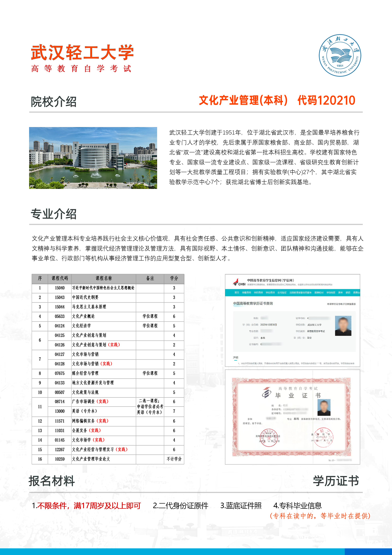The image size is (392, 555).
Task: Click the 高等教育自学考试 subtitle
Action: pyautogui.click(x=81, y=69)
